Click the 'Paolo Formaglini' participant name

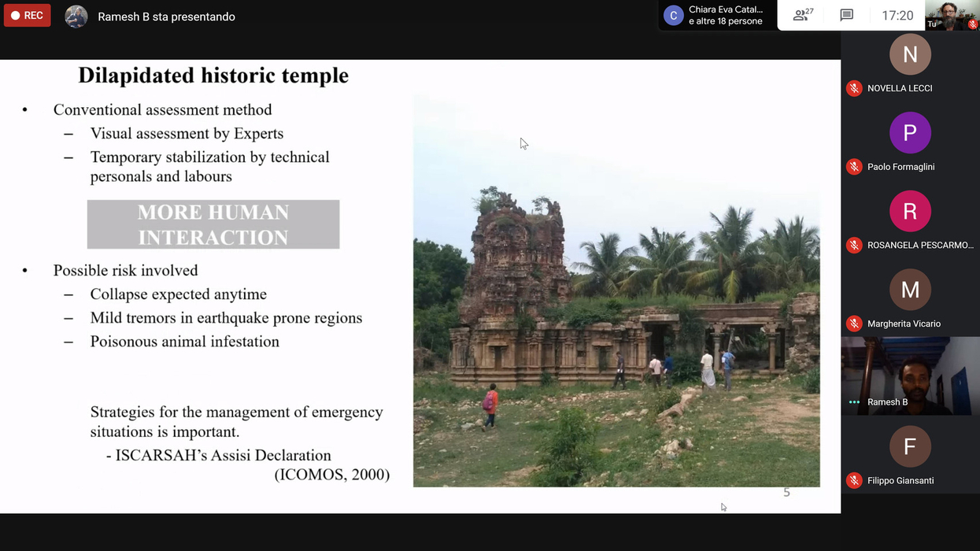(x=900, y=167)
